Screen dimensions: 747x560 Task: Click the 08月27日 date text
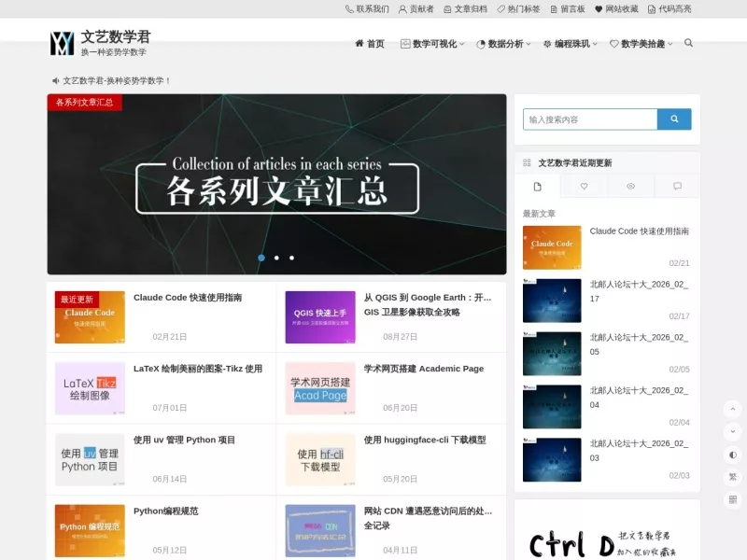click(x=401, y=337)
